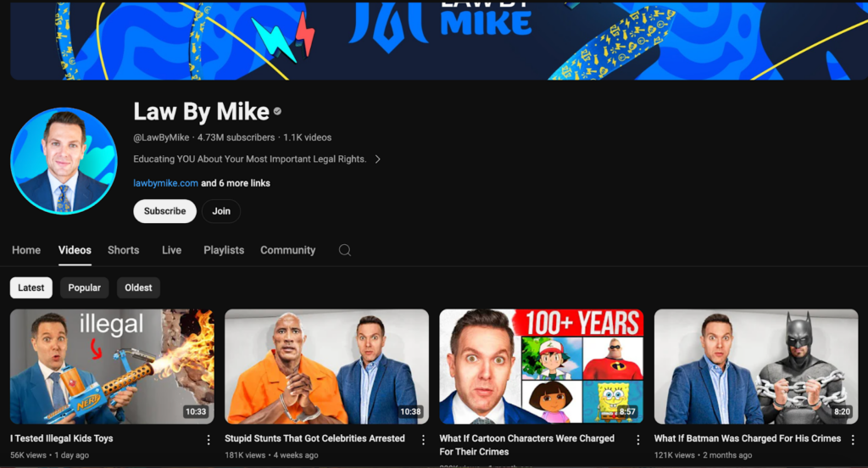Viewport: 868px width, 468px height.
Task: Select the Popular sort filter chip
Action: [x=85, y=287]
